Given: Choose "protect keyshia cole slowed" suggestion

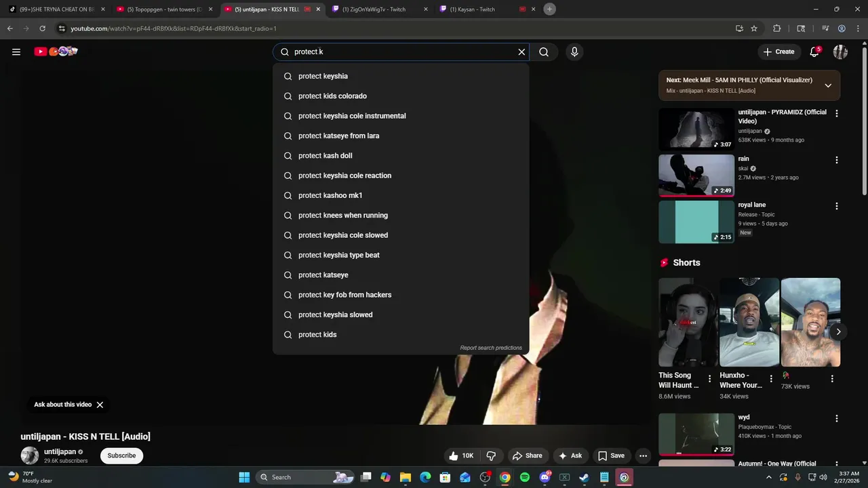Looking at the screenshot, I should point(401,235).
